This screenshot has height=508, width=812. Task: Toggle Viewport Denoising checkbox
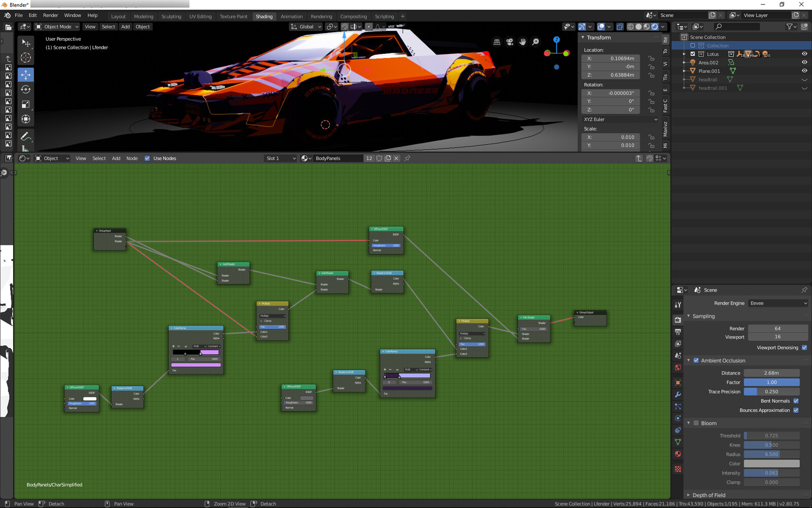pyautogui.click(x=804, y=348)
